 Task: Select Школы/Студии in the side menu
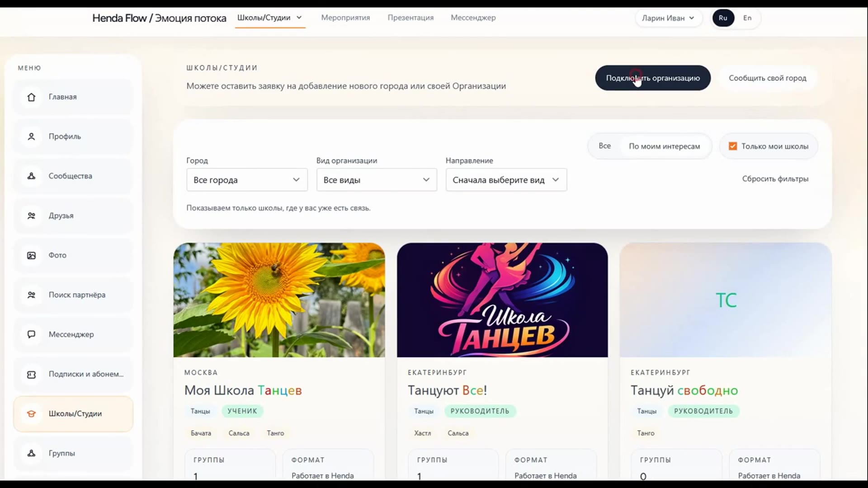point(73,414)
